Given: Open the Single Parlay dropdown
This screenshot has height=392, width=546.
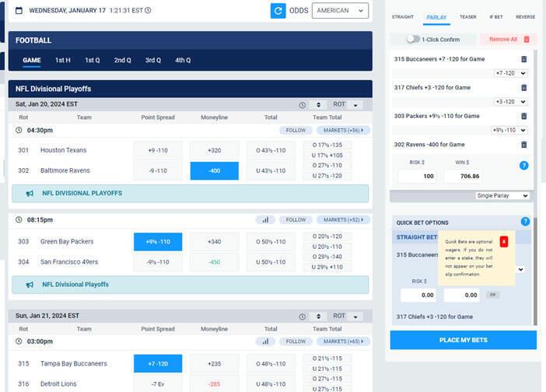Looking at the screenshot, I should click(x=502, y=196).
